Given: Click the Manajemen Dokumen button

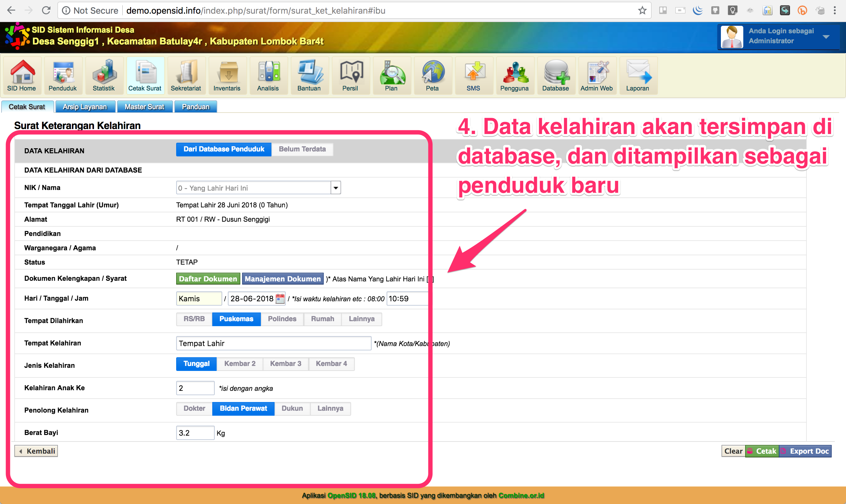Looking at the screenshot, I should click(282, 279).
